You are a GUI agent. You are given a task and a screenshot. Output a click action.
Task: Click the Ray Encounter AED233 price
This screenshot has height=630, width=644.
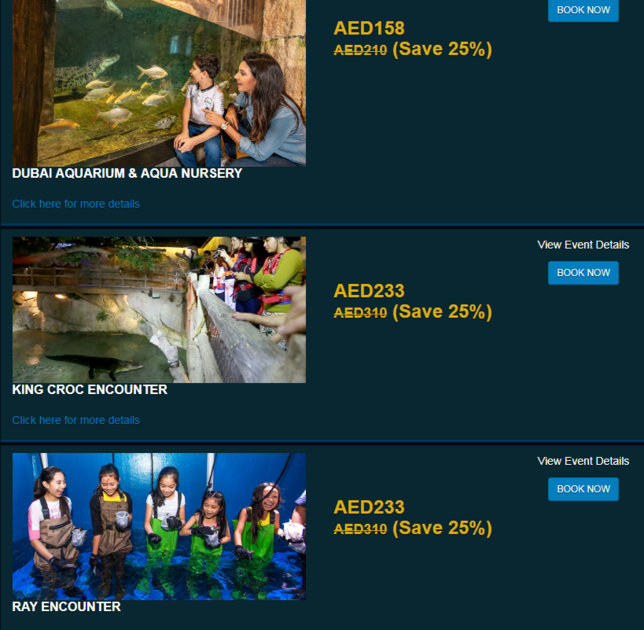coord(369,507)
